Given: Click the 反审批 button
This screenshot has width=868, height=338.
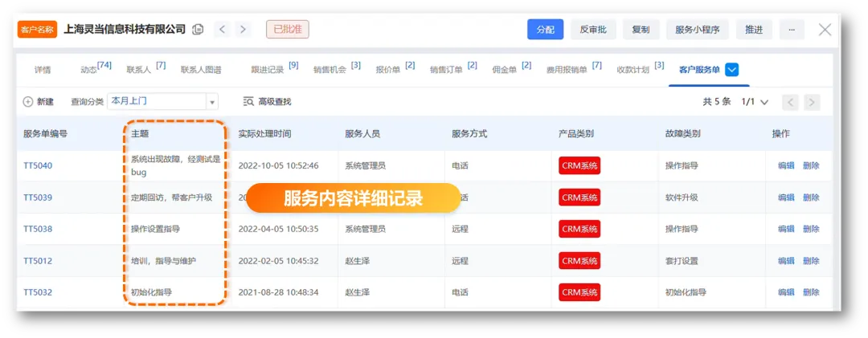Looking at the screenshot, I should 593,30.
